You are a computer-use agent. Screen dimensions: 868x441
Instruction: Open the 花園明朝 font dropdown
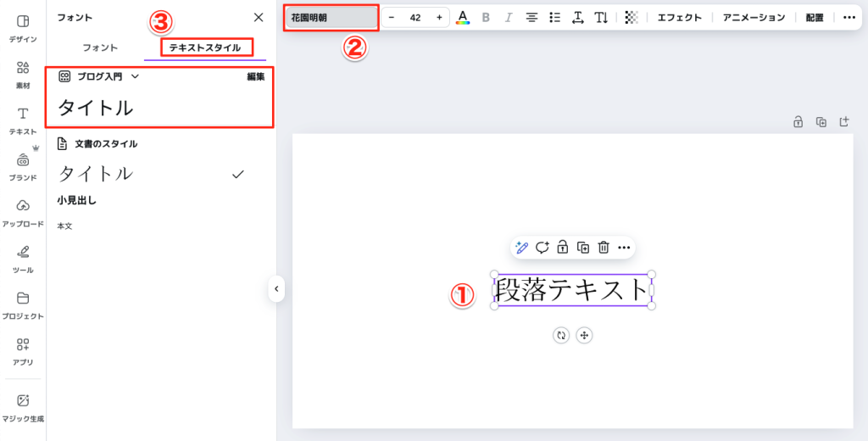331,17
